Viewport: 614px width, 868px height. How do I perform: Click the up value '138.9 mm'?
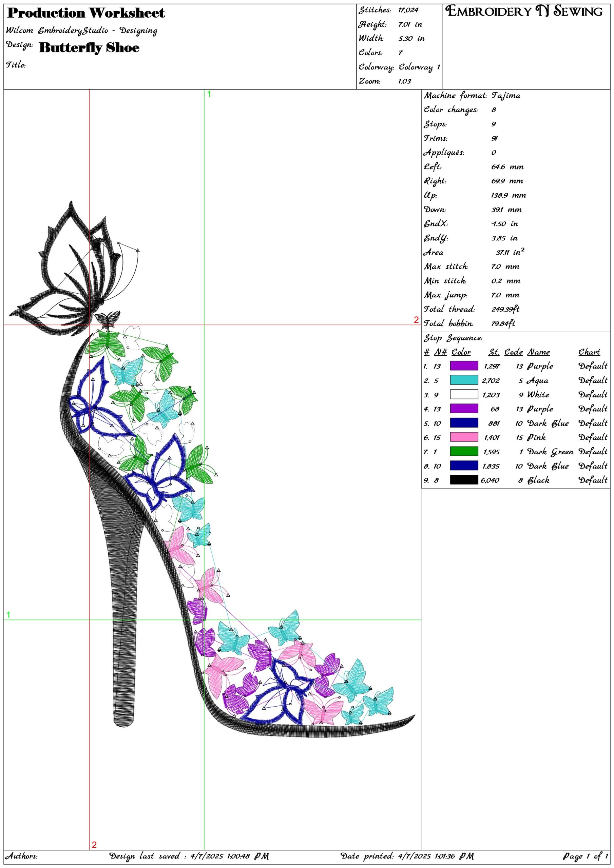click(x=509, y=195)
